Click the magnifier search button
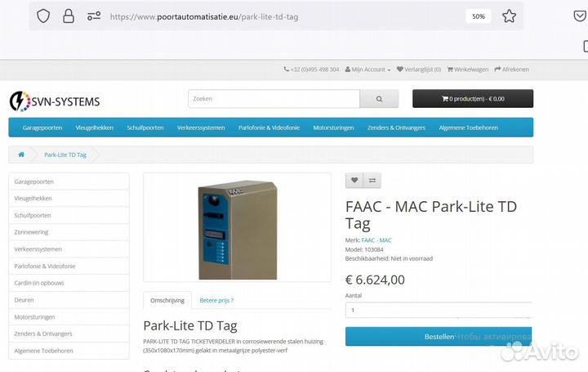This screenshot has width=588, height=372. pos(379,99)
